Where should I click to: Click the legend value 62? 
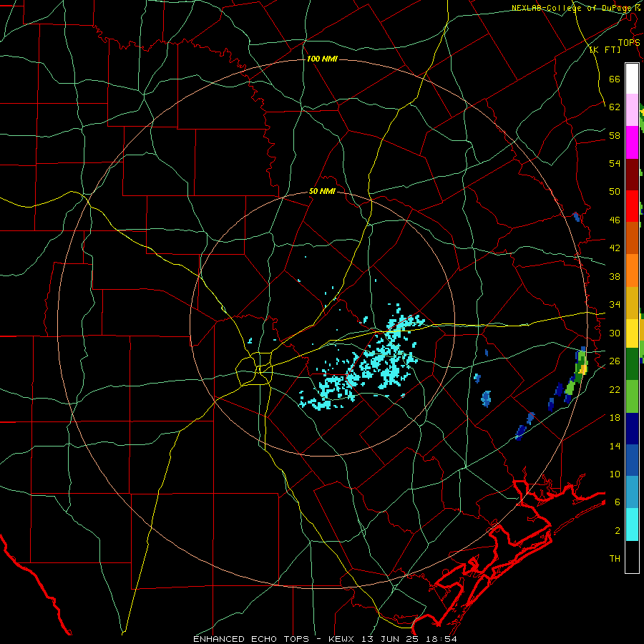pyautogui.click(x=615, y=107)
